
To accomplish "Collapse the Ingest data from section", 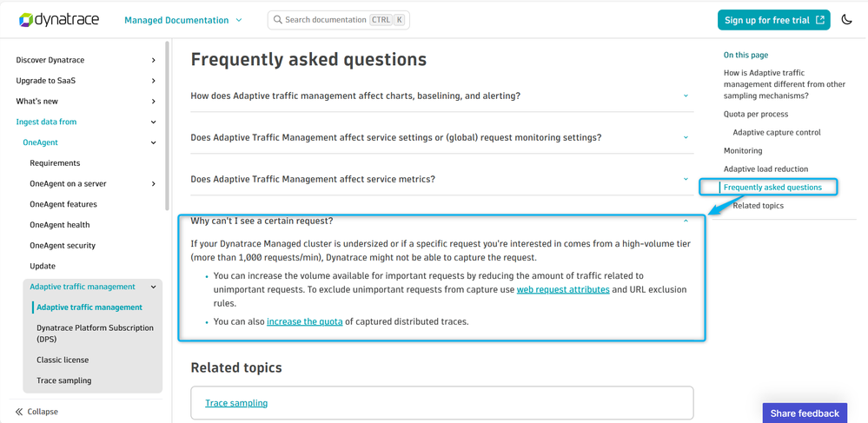I will (x=153, y=122).
